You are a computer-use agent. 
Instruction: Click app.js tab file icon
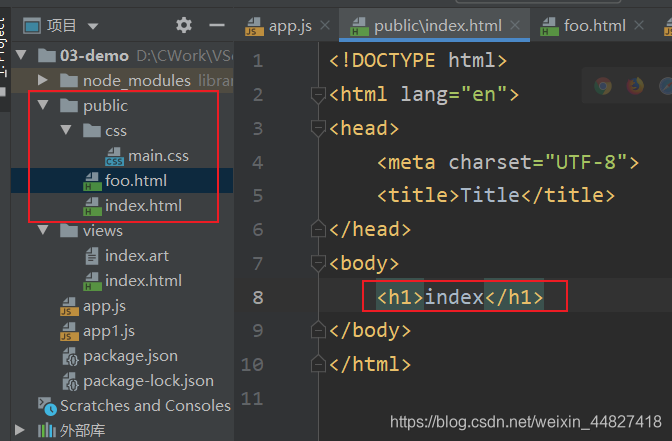point(254,27)
